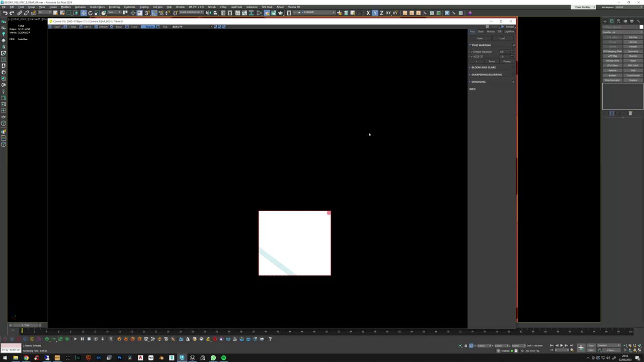The height and width of the screenshot is (362, 644).
Task: Open the Tools dropdown in the frame buffer
Action: pos(134,27)
